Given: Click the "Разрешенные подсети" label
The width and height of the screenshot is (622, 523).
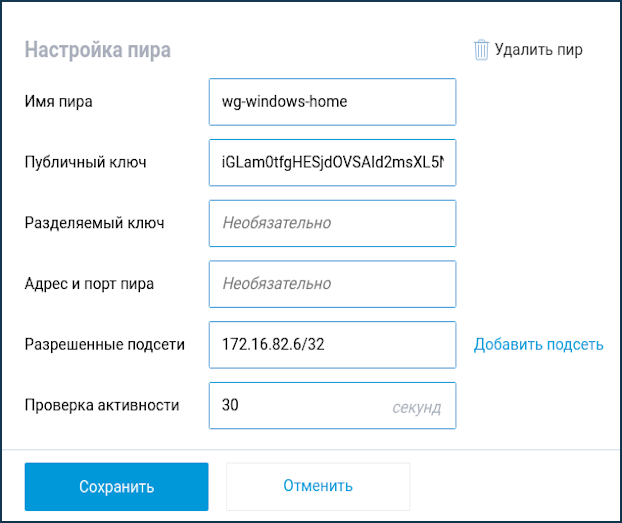Looking at the screenshot, I should (x=105, y=344).
